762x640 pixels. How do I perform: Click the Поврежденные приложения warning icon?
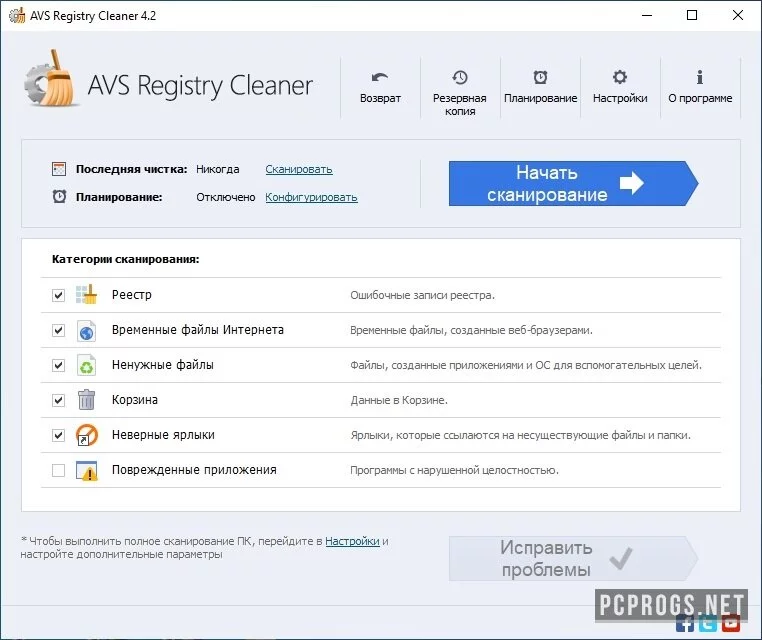[87, 470]
